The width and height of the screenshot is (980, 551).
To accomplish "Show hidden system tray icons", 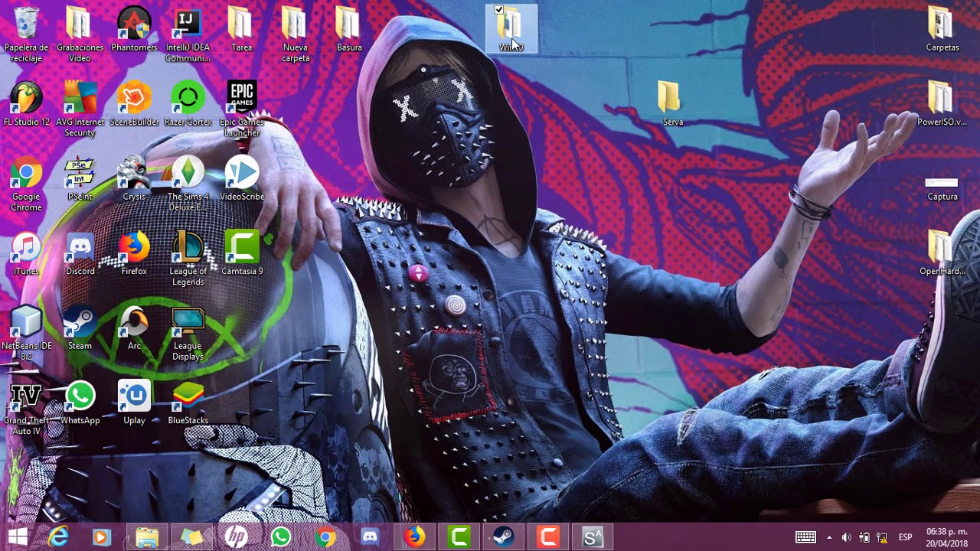I will click(829, 537).
